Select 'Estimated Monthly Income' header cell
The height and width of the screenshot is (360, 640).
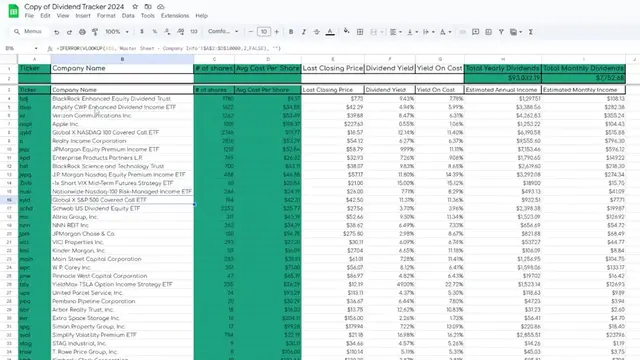click(583, 90)
